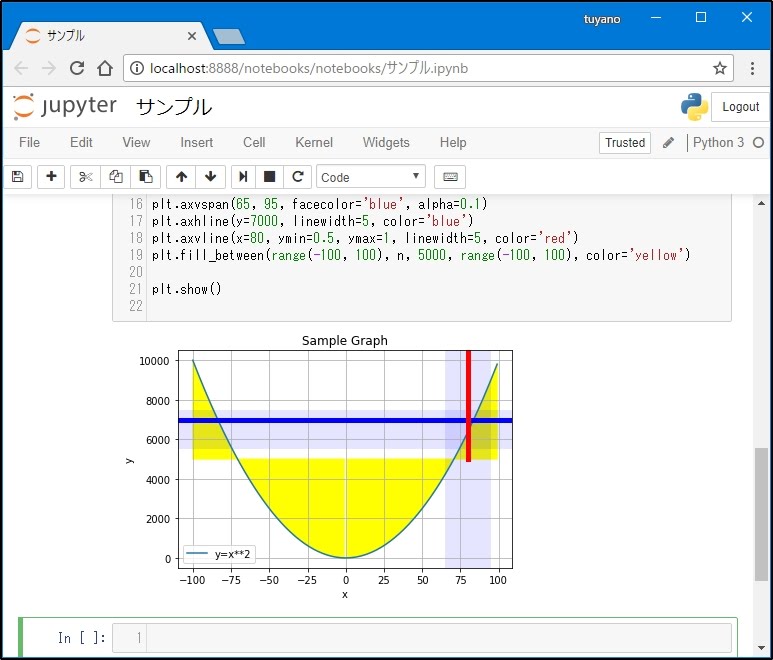
Task: Interrupt kernel with stop square icon
Action: click(x=269, y=177)
